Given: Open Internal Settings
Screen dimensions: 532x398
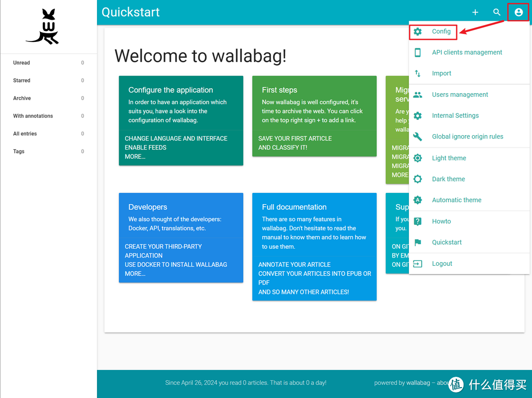Looking at the screenshot, I should point(455,115).
